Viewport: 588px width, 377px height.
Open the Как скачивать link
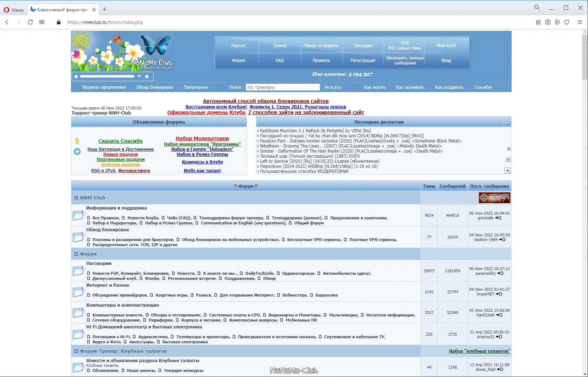(x=410, y=87)
